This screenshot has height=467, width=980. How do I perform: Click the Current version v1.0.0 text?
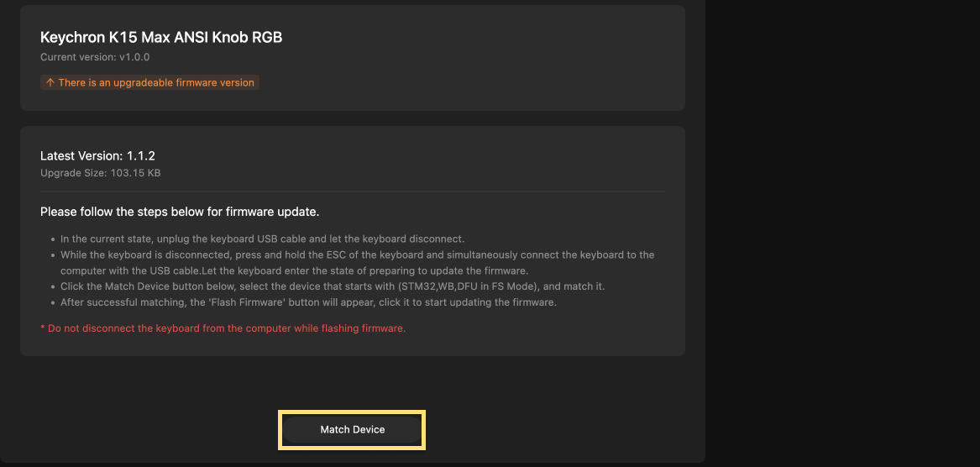[x=95, y=57]
